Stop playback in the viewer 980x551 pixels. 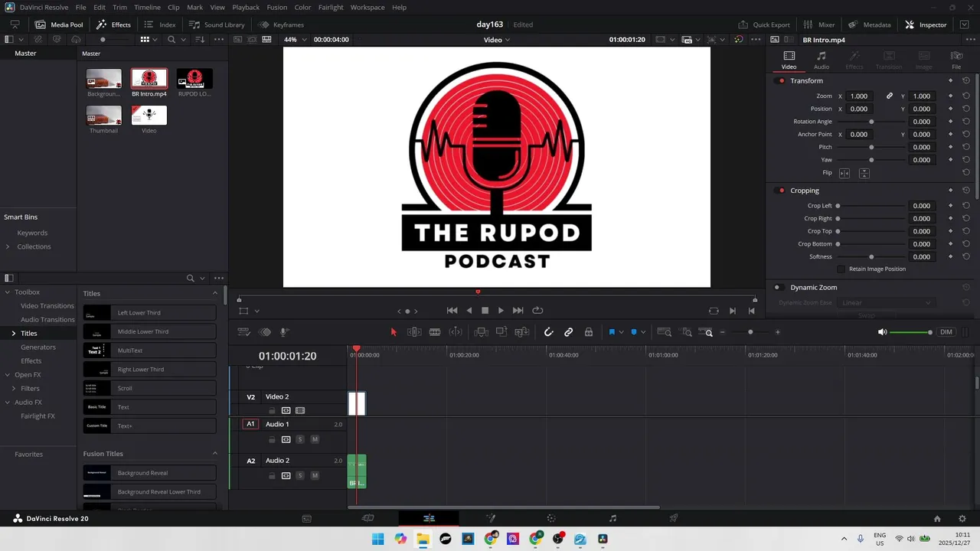point(485,311)
